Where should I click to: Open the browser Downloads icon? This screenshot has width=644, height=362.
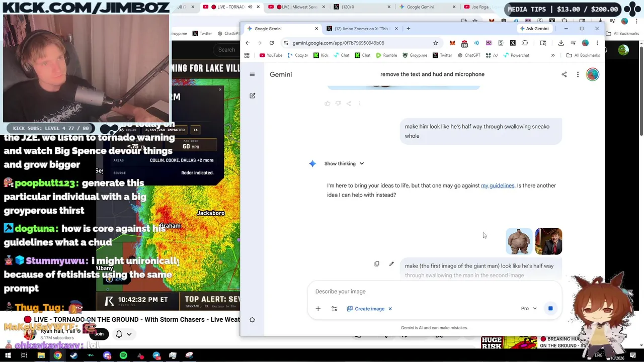[561, 43]
